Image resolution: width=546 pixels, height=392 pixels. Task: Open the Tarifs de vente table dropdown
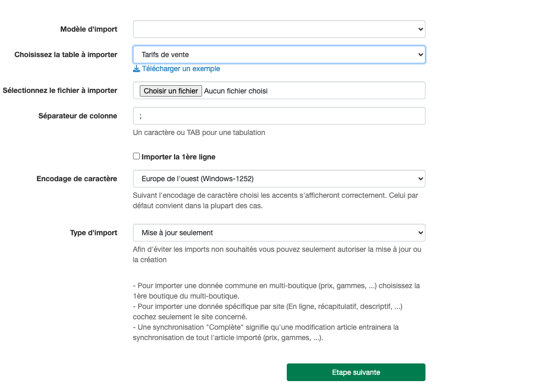coord(279,55)
